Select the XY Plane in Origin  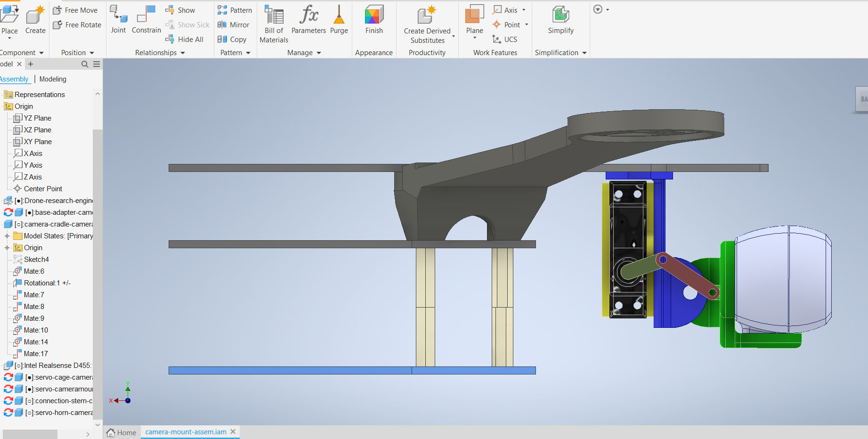click(x=38, y=142)
